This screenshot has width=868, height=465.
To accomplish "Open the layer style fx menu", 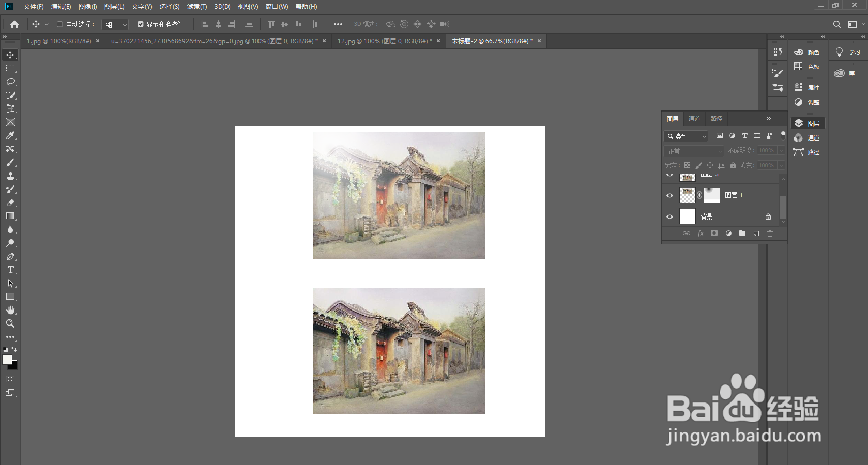I will [x=701, y=234].
